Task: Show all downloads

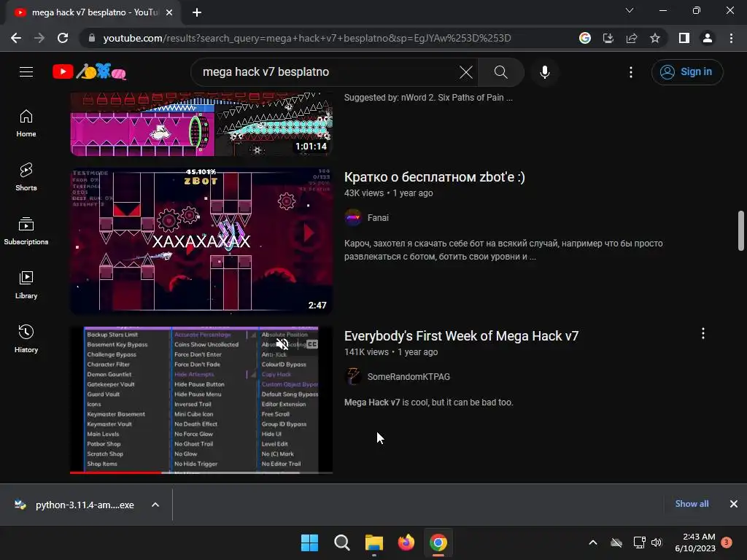Action: [692, 504]
